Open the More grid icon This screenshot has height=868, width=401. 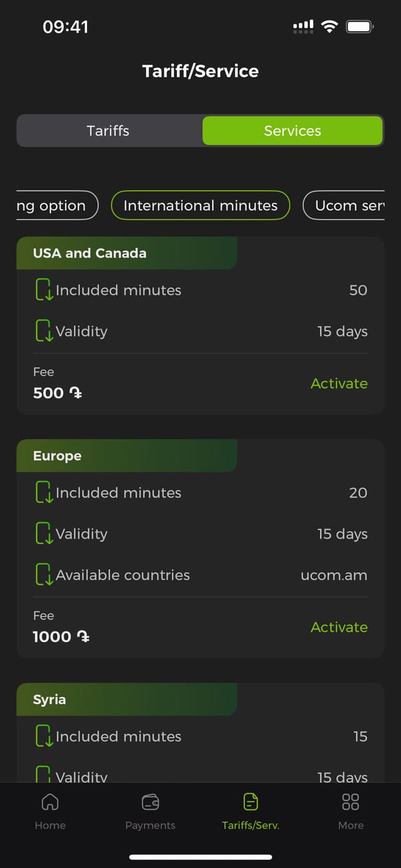[350, 802]
